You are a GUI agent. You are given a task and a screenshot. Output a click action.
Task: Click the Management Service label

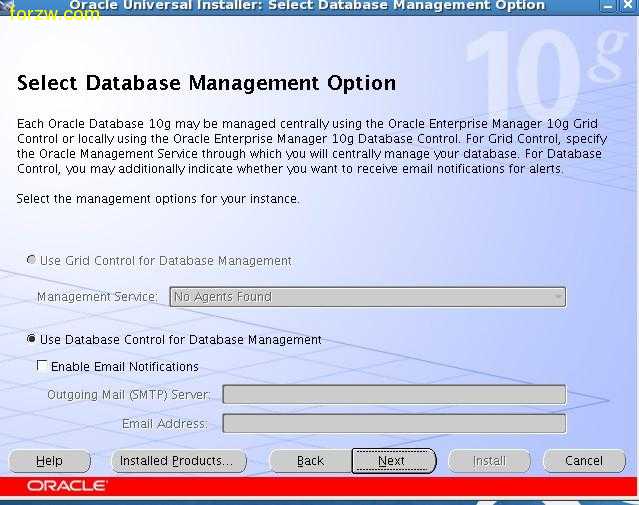coord(97,297)
